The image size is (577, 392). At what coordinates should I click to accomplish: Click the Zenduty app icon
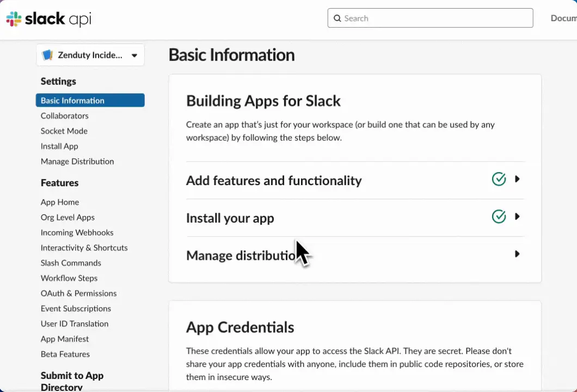tap(47, 55)
